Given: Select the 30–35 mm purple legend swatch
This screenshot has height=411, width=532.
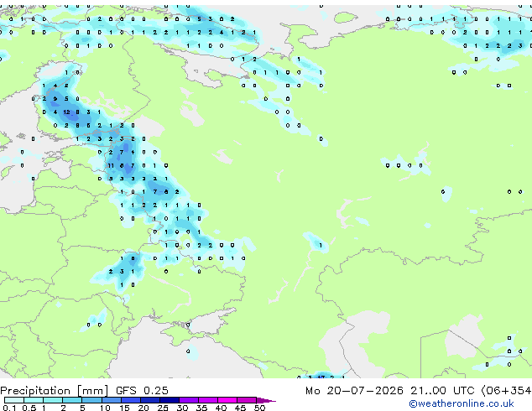Looking at the screenshot, I should pyautogui.click(x=189, y=400).
